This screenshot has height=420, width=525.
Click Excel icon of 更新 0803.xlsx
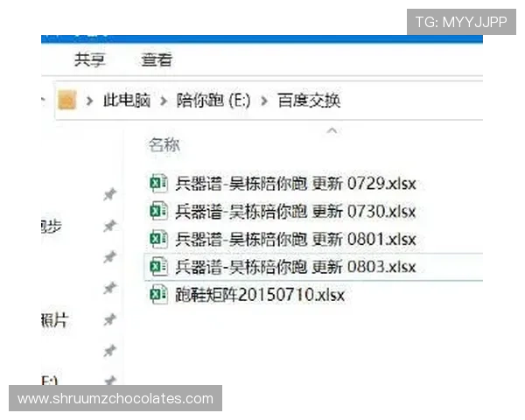[158, 267]
